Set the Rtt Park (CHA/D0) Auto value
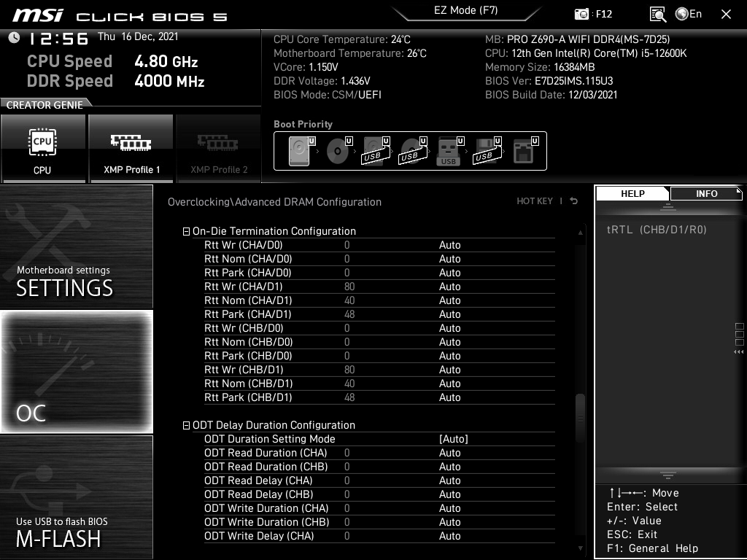 pyautogui.click(x=449, y=273)
